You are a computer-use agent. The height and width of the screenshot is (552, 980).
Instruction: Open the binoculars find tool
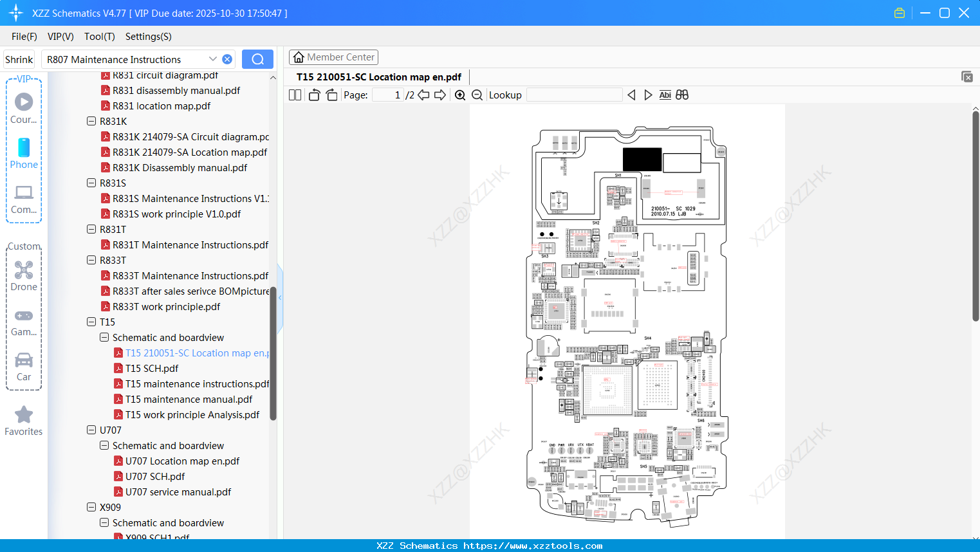(682, 95)
